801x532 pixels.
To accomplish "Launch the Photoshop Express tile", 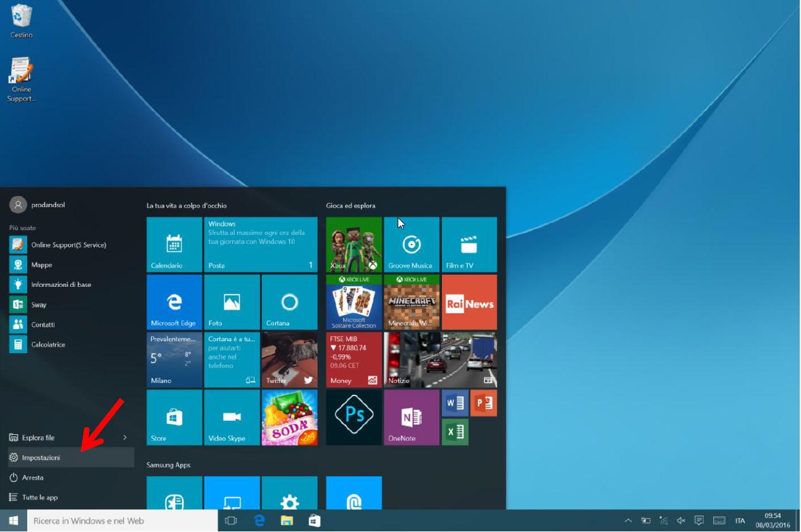I will click(354, 417).
